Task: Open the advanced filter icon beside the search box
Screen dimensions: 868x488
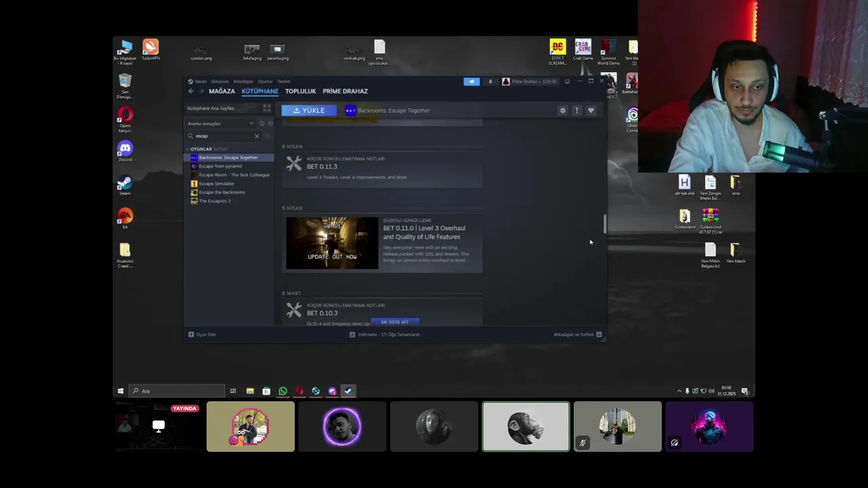Action: (x=269, y=136)
